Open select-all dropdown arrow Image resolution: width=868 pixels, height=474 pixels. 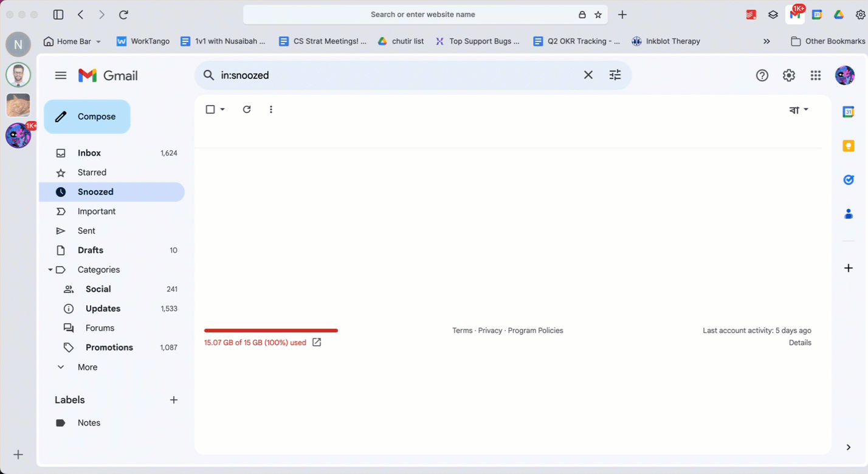[x=222, y=109]
